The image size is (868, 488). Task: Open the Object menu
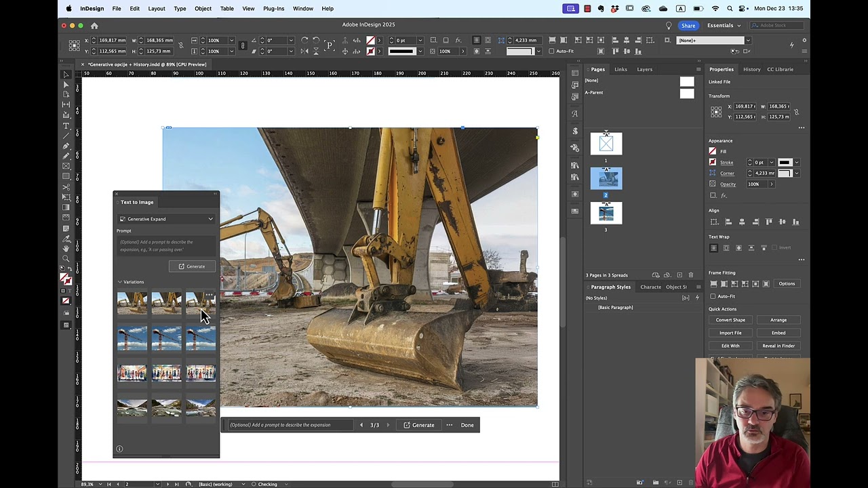203,9
